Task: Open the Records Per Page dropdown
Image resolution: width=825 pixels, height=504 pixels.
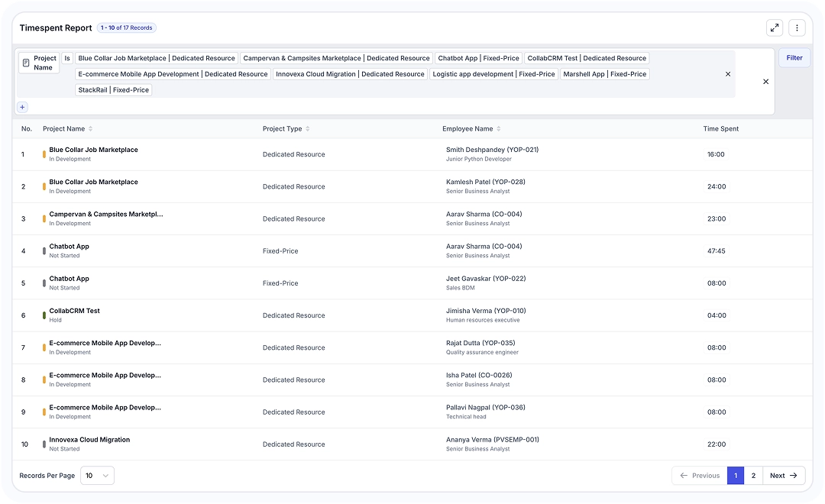Action: tap(98, 475)
